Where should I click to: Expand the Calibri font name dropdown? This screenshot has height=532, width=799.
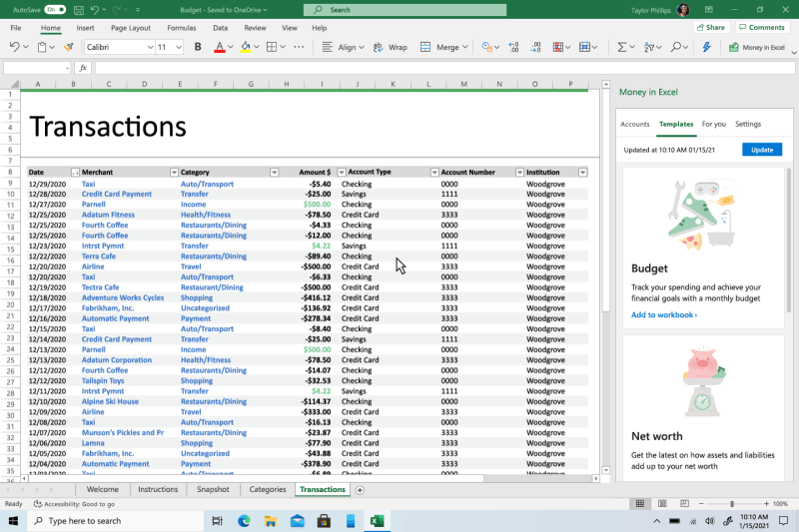pos(150,47)
